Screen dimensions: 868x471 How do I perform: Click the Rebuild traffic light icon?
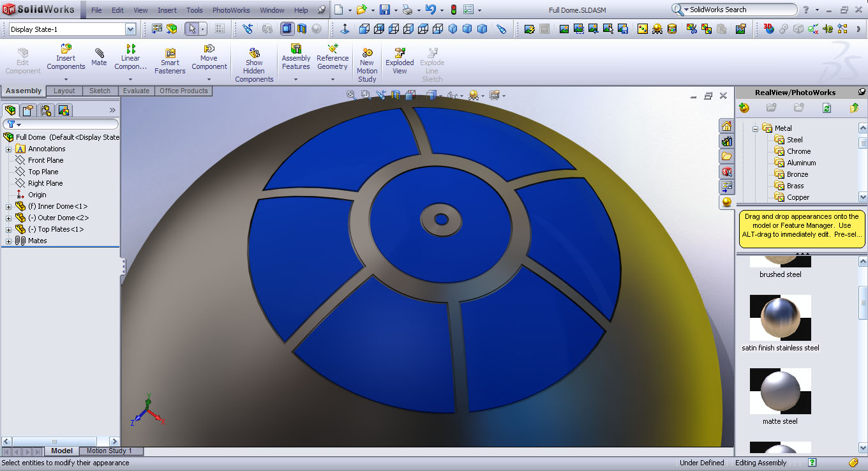[x=454, y=10]
